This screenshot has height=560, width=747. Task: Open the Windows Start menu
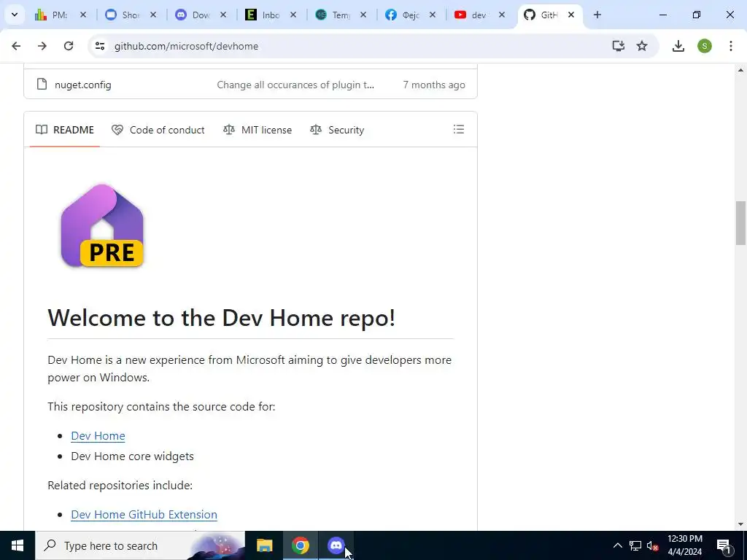click(18, 545)
